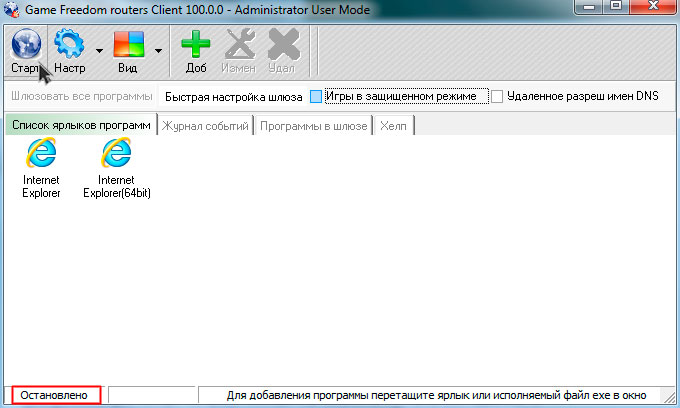Click the Вид colored squares icon
The image size is (680, 408).
point(128,44)
